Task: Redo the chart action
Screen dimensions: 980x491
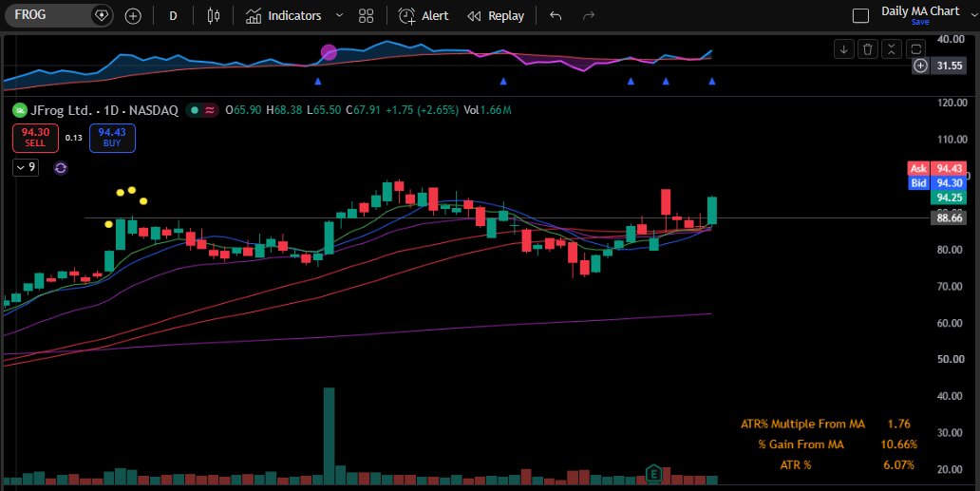Action: 588,15
